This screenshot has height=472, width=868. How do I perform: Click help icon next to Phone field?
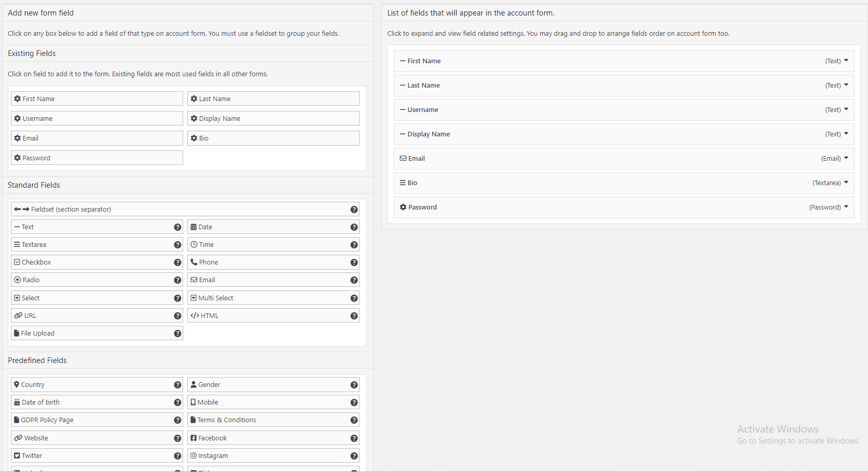[x=354, y=262]
